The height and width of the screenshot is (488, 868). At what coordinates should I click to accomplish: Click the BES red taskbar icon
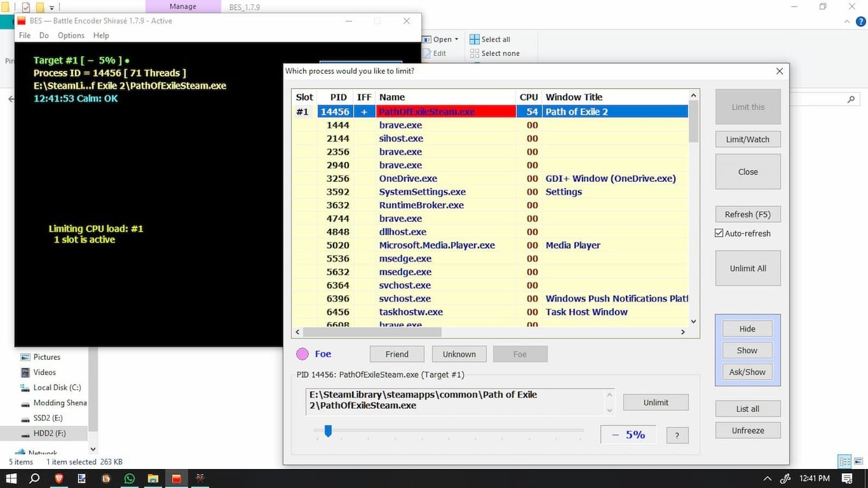point(177,478)
